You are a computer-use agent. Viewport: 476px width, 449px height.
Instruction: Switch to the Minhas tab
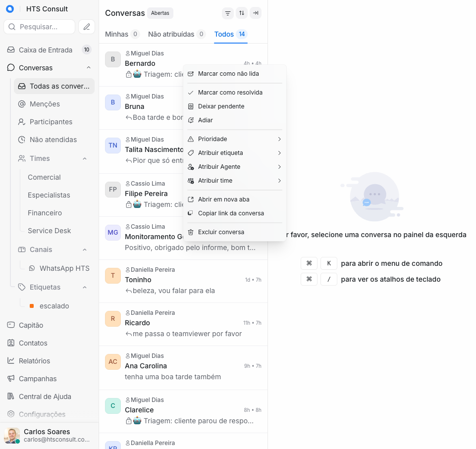(x=122, y=34)
